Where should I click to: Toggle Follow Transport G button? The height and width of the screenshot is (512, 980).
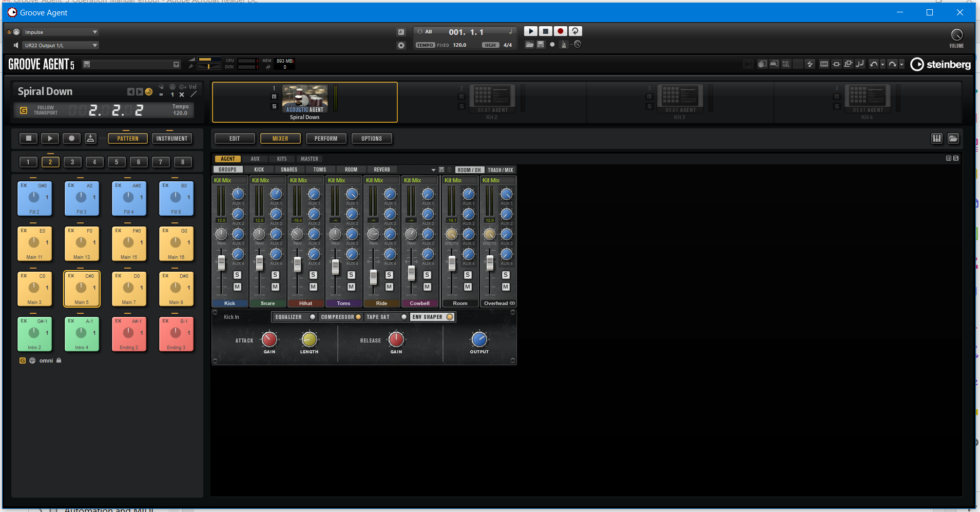pyautogui.click(x=24, y=110)
